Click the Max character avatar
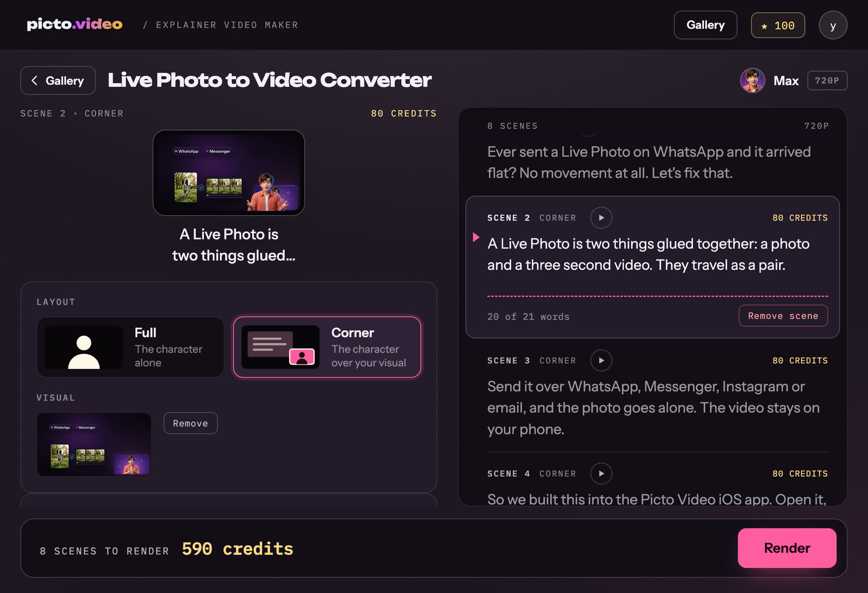 coord(752,81)
